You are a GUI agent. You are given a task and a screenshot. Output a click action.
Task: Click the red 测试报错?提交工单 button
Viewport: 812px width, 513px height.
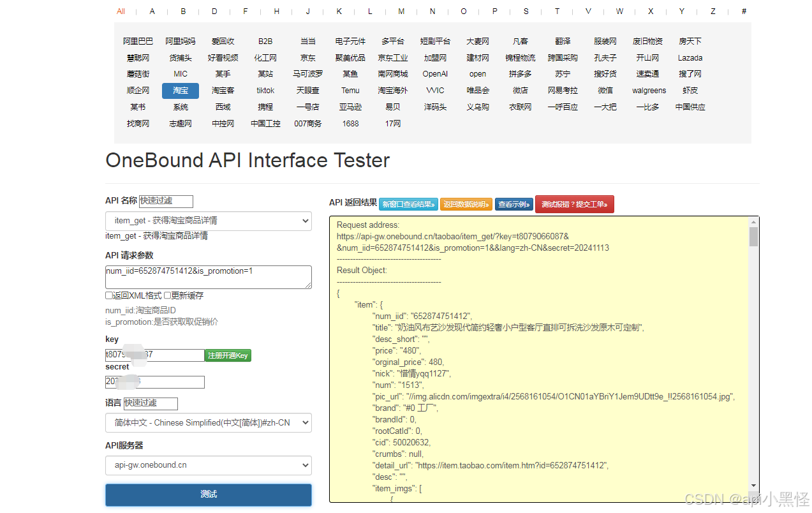[x=575, y=204]
